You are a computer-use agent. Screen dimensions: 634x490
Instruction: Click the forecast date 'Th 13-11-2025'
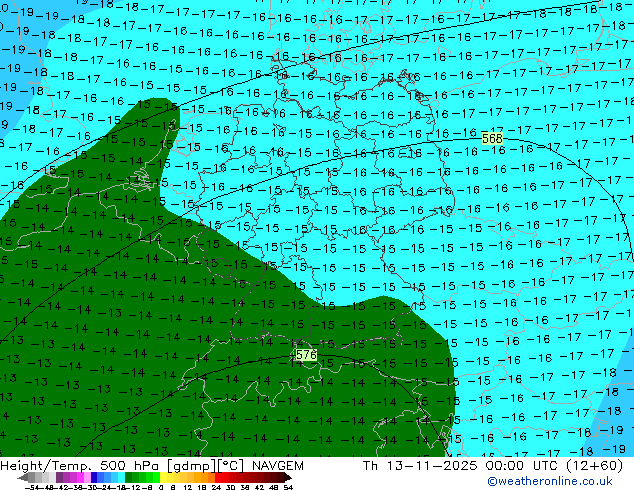point(420,466)
